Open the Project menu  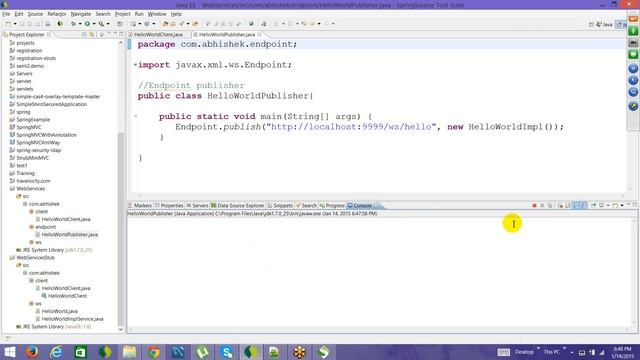[x=122, y=14]
